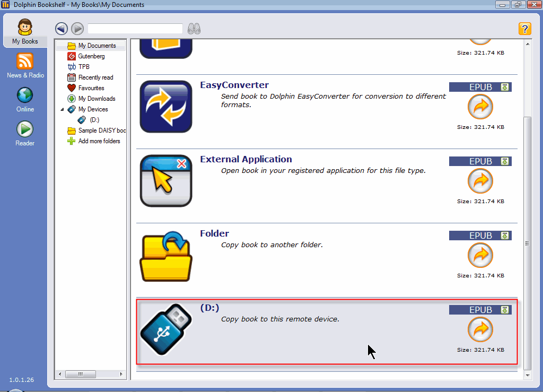
Task: Copy book to Folder with orange arrow
Action: click(480, 255)
